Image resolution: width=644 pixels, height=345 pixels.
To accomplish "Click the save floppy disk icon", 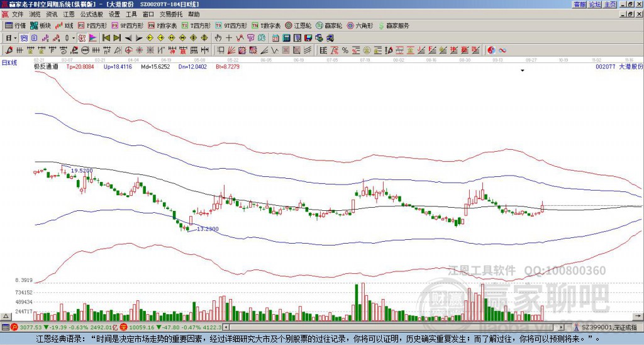I will tap(308, 38).
